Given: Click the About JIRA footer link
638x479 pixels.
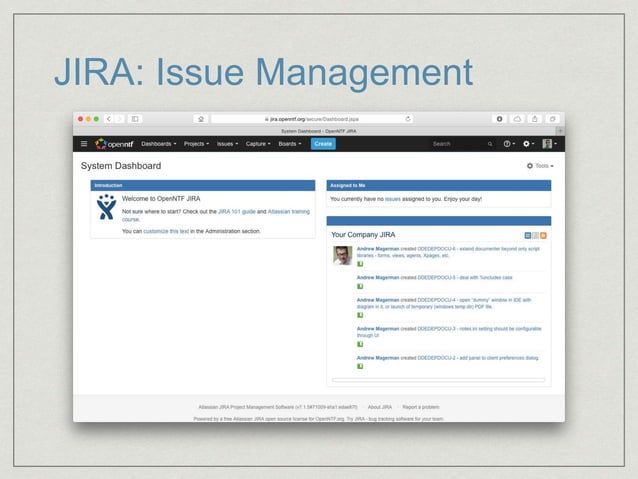Looking at the screenshot, I should [380, 407].
